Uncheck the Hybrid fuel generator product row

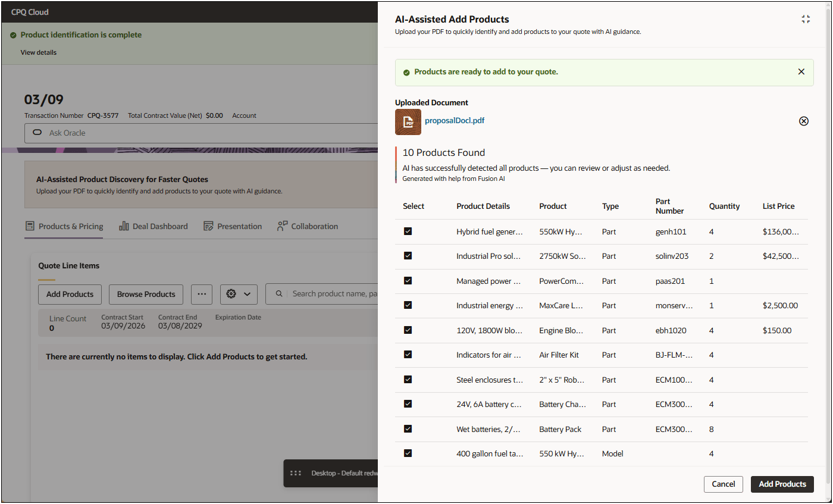(408, 231)
